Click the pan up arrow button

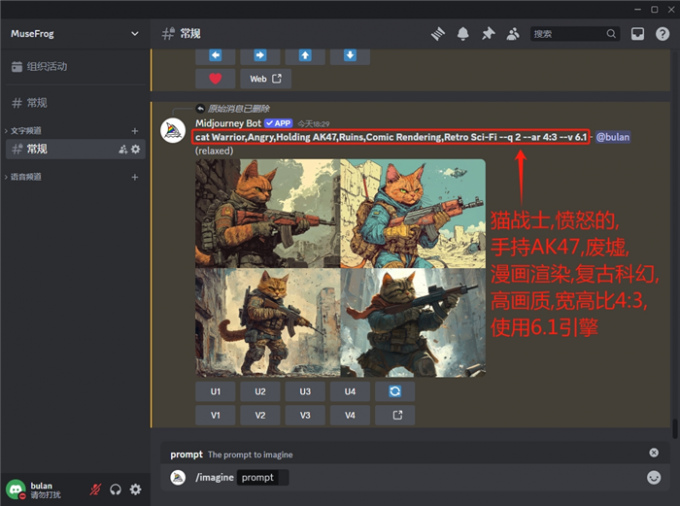click(x=305, y=55)
